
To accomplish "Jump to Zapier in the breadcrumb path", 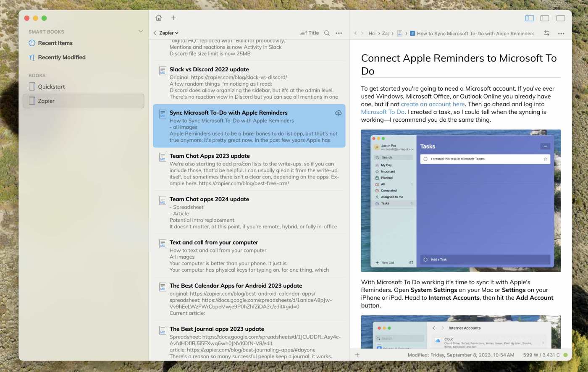I will 386,33.
